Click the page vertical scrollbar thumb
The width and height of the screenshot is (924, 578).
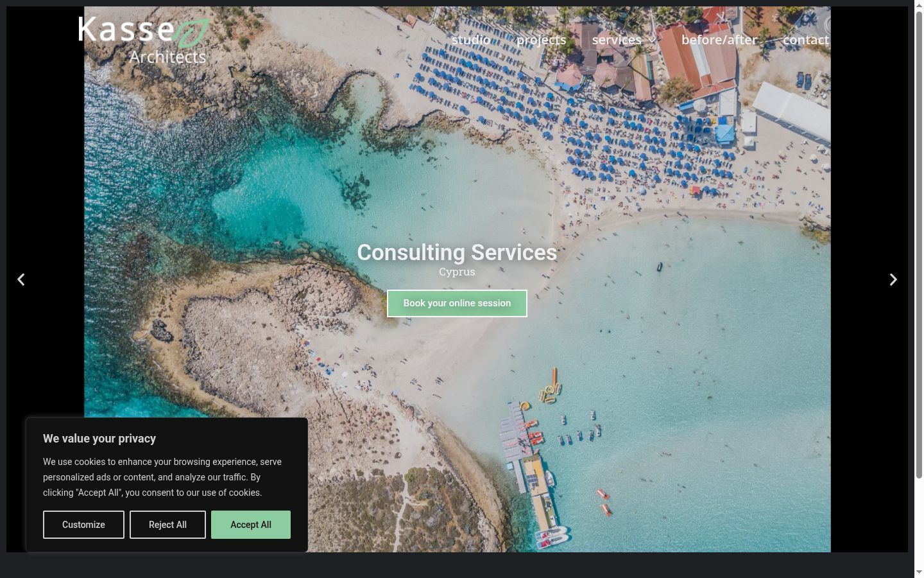click(919, 244)
